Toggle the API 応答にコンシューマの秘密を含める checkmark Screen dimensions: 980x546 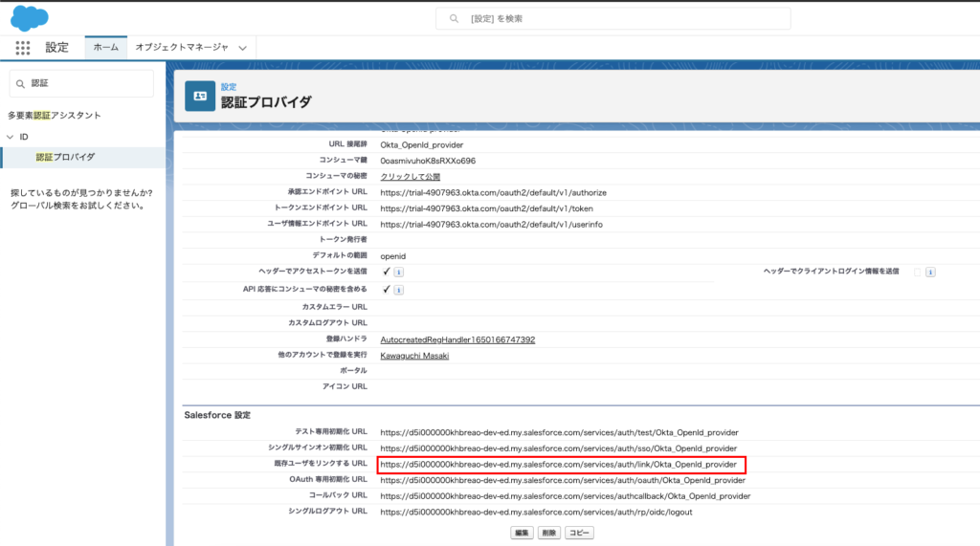click(386, 289)
